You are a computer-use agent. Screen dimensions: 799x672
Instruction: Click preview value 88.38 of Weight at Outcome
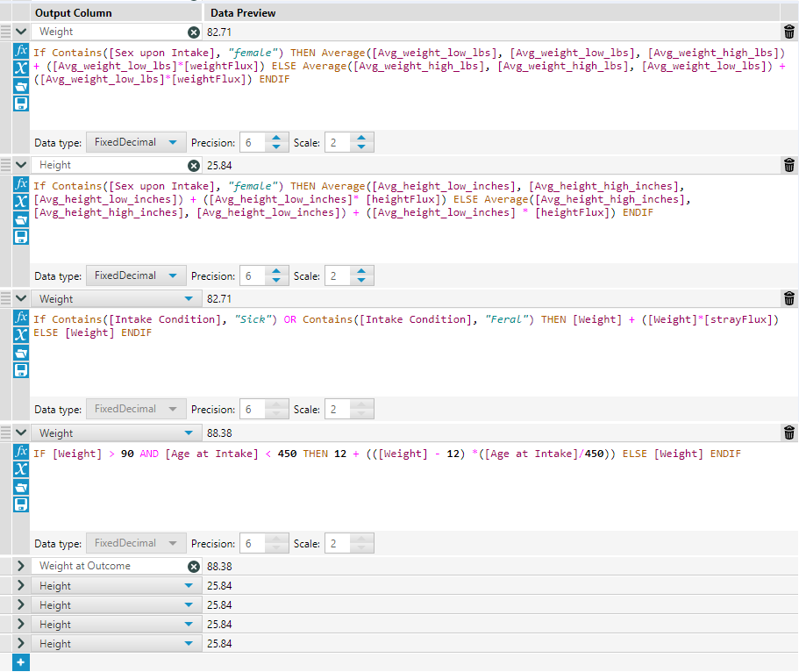pos(219,567)
